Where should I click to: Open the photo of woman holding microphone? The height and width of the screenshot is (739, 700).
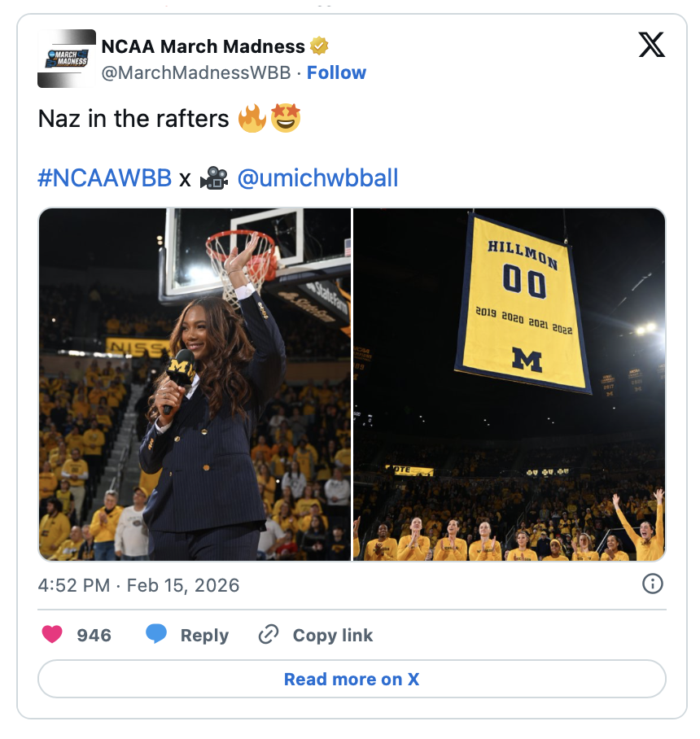click(x=195, y=384)
